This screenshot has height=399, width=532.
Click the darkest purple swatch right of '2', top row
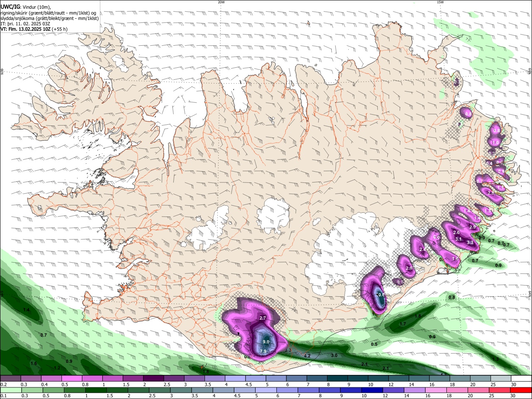(x=153, y=379)
